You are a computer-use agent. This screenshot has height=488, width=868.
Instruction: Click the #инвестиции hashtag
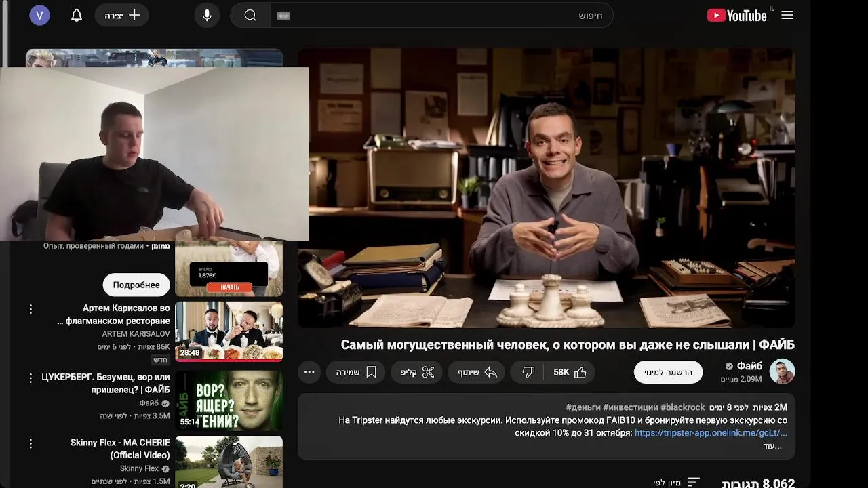pyautogui.click(x=631, y=407)
